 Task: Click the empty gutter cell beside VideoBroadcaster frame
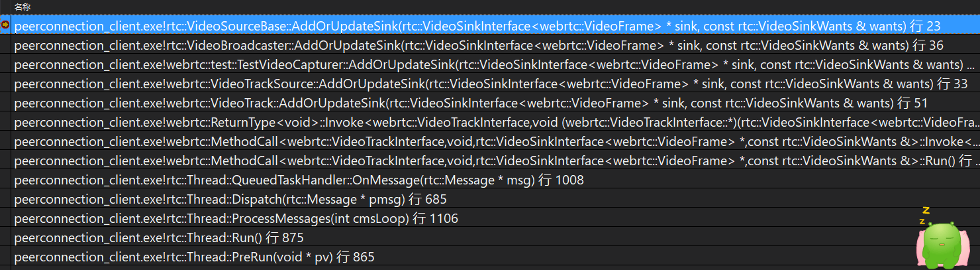pyautogui.click(x=6, y=45)
